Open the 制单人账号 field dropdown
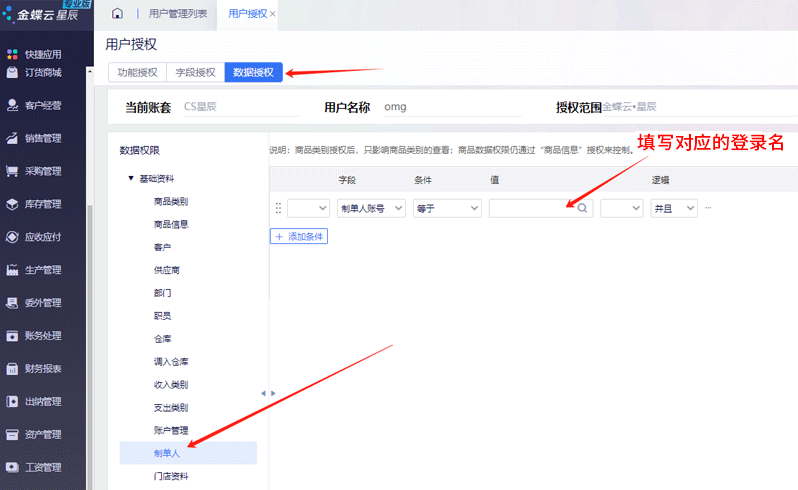Viewport: 798px width, 490px height. pos(371,208)
